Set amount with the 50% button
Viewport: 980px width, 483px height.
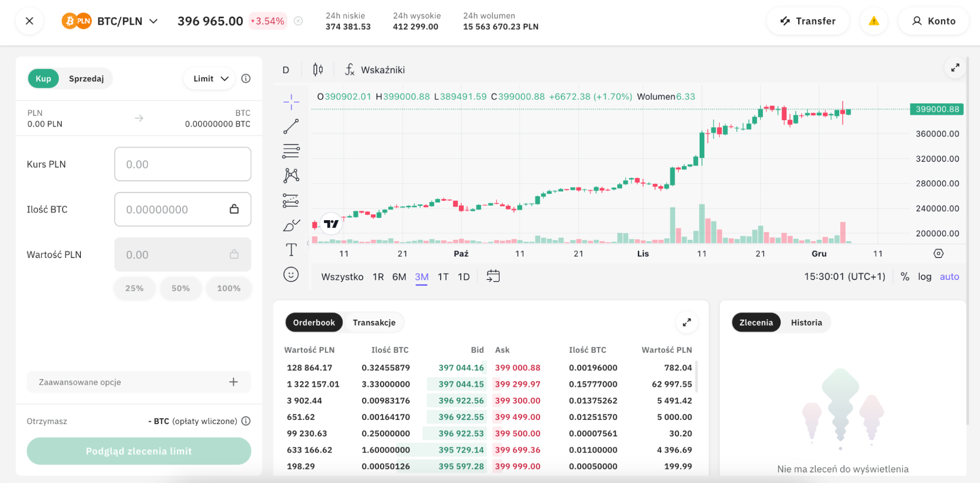click(180, 288)
